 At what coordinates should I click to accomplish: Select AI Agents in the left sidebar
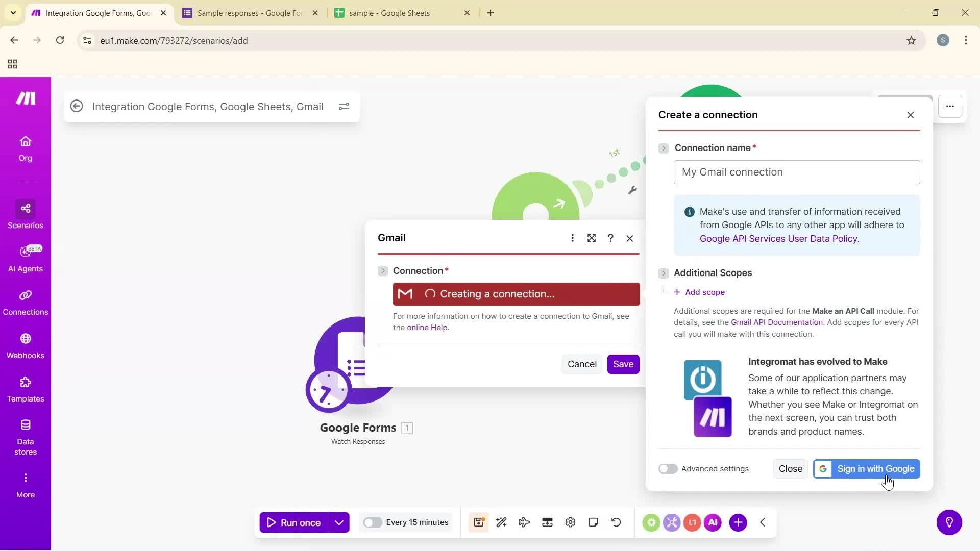[25, 258]
